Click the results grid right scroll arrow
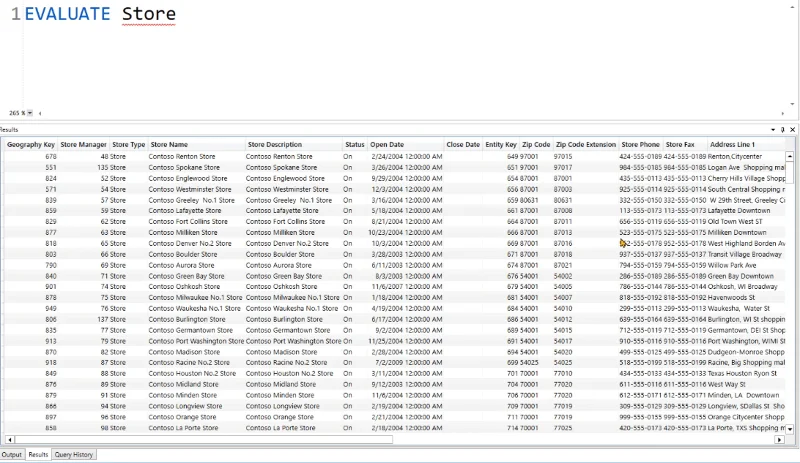800x463 pixels. coord(779,439)
